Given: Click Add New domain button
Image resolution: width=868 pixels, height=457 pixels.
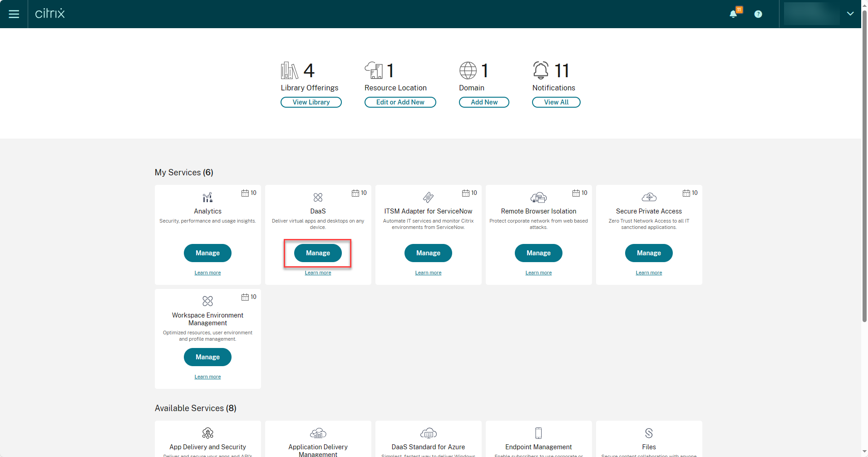Looking at the screenshot, I should point(484,102).
